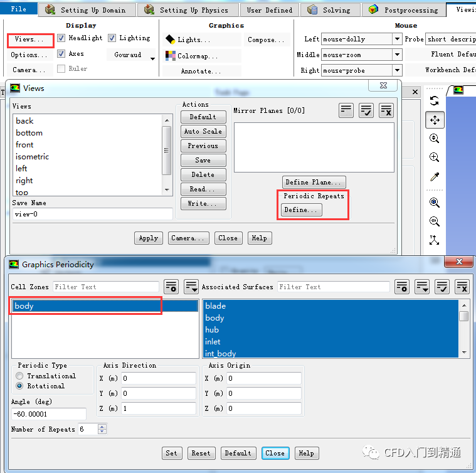This screenshot has width=476, height=473.
Task: Click the Postprocessing colored cube icon
Action: (373, 9)
